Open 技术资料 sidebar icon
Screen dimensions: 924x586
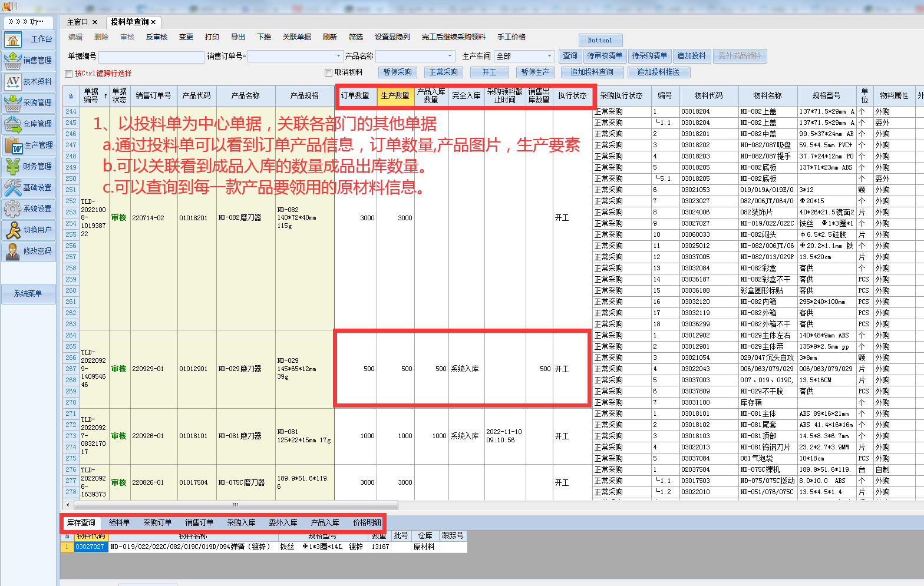coord(13,82)
